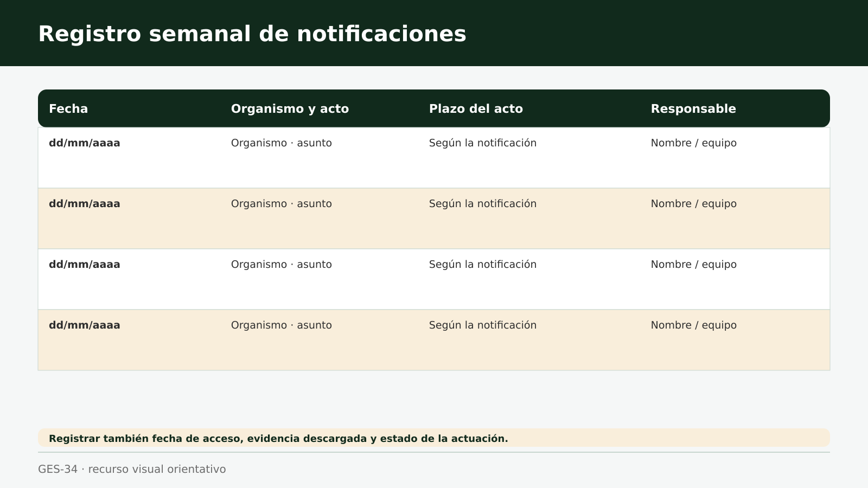This screenshot has height=488, width=868.
Task: Select the 'Organismo y acto' column header
Action: point(290,108)
